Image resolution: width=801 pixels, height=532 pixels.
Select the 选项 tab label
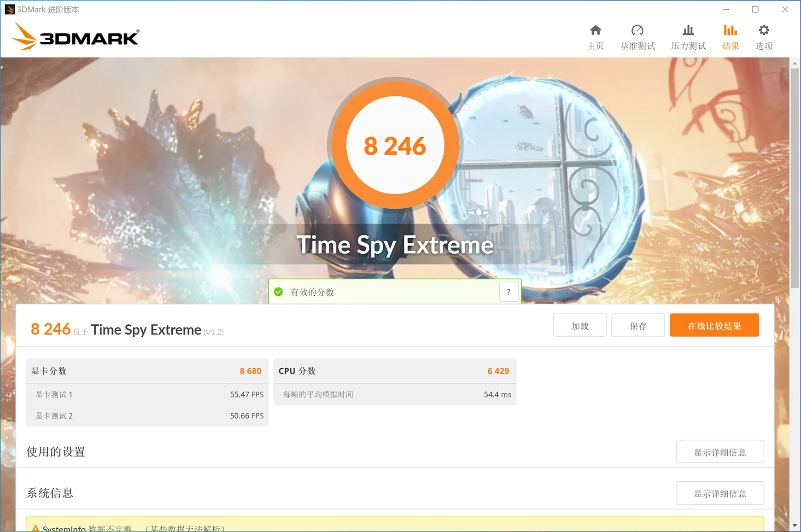pyautogui.click(x=764, y=46)
